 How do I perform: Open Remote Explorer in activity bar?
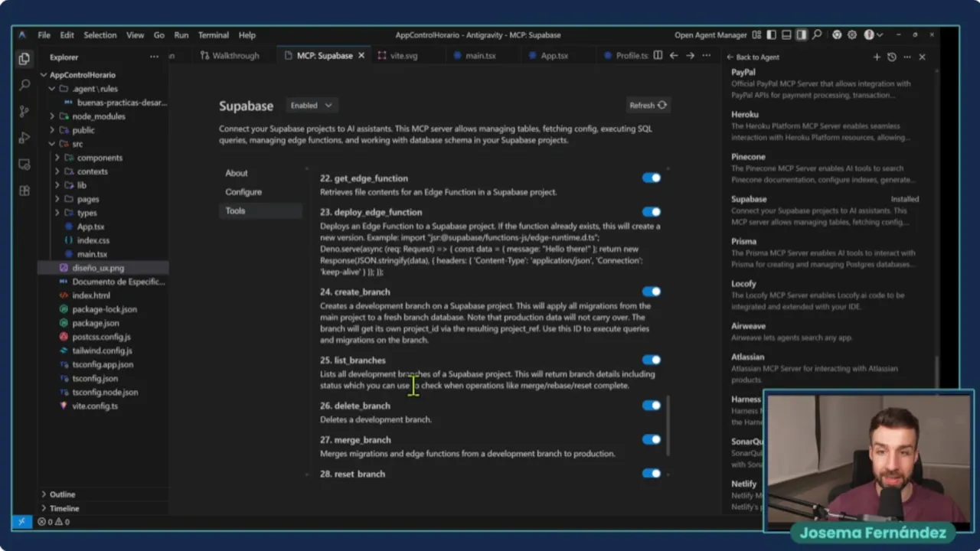(x=24, y=165)
